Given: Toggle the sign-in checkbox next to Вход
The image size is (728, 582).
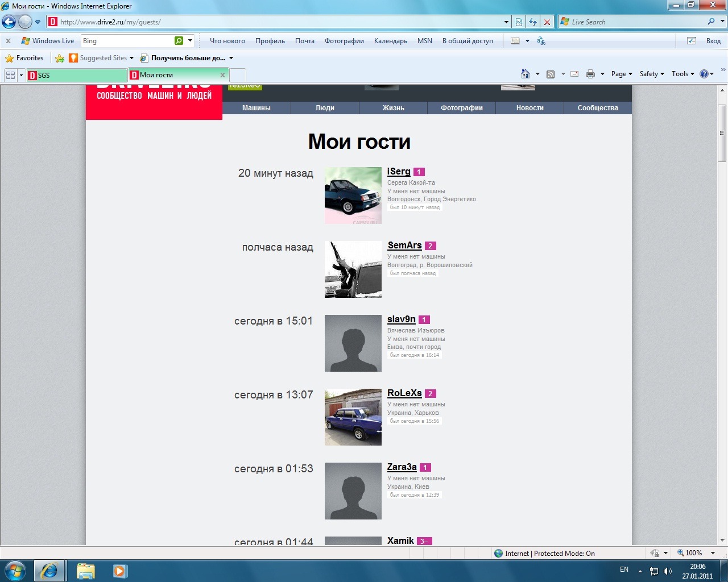Looking at the screenshot, I should (x=692, y=40).
